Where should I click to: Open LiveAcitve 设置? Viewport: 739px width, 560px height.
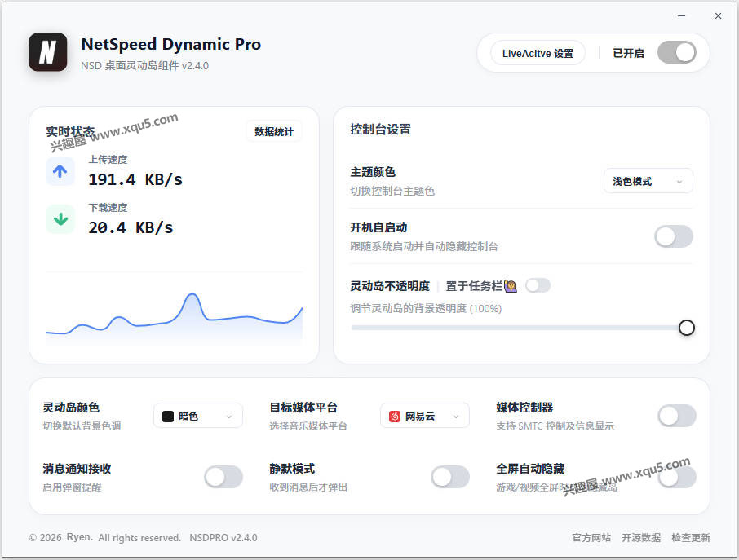pos(538,53)
